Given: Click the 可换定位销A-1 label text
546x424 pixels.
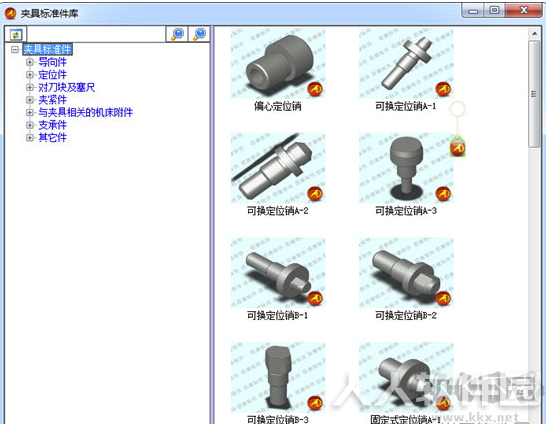Looking at the screenshot, I should (406, 106).
